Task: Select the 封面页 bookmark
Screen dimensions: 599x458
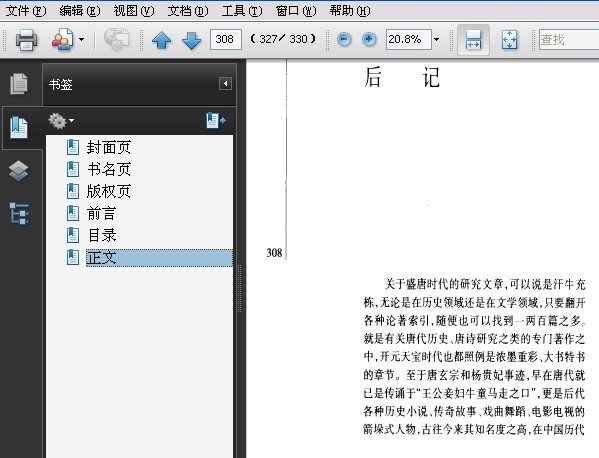Action: [109, 147]
